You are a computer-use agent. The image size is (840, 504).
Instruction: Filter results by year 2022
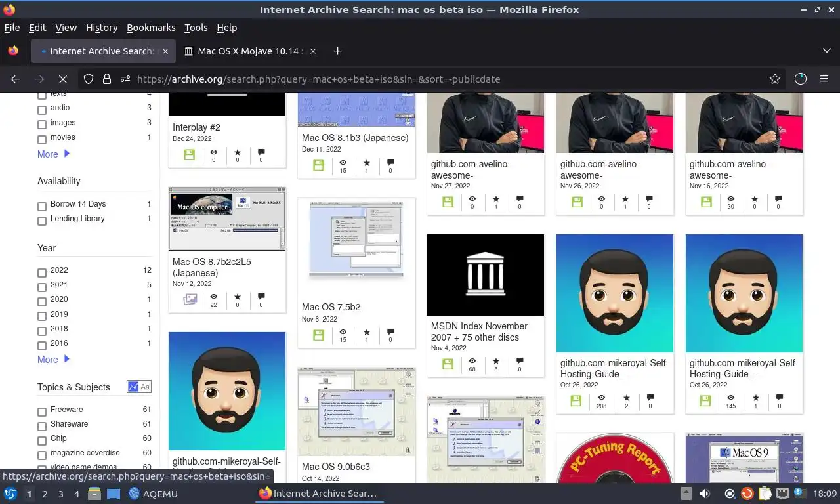click(42, 272)
